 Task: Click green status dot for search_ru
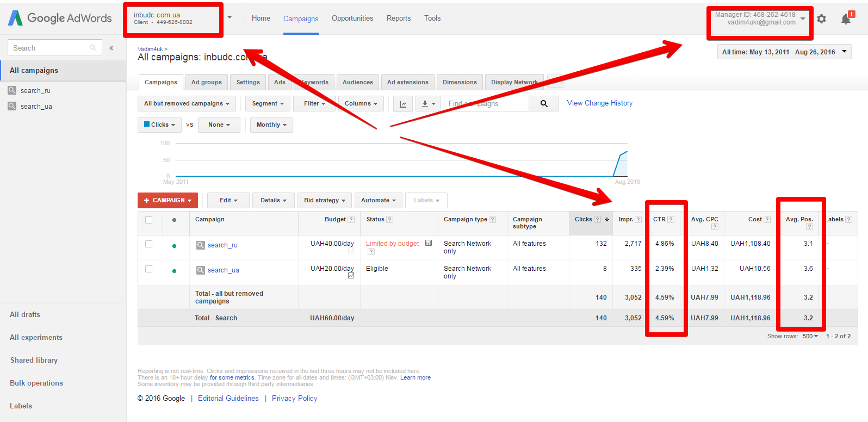174,246
